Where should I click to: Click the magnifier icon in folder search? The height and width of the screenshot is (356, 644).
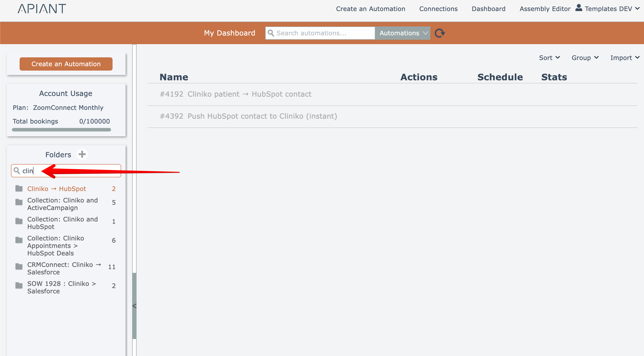[x=17, y=171]
